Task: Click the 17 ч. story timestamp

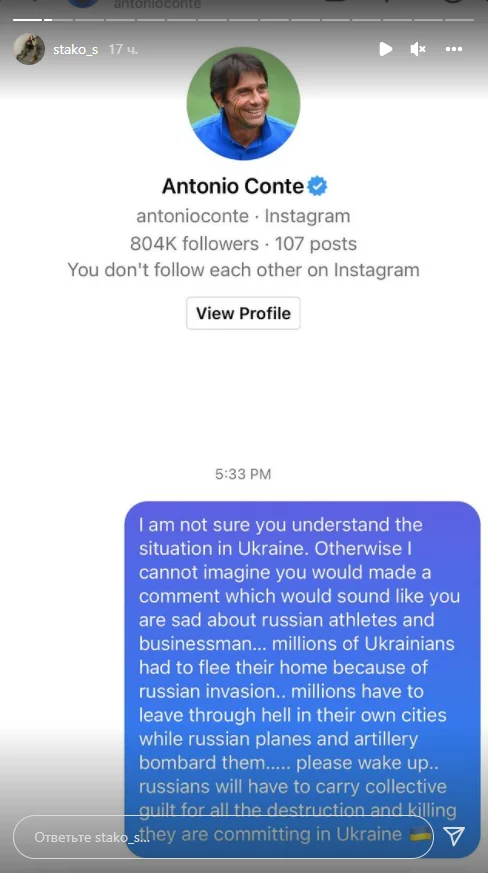Action: click(123, 50)
